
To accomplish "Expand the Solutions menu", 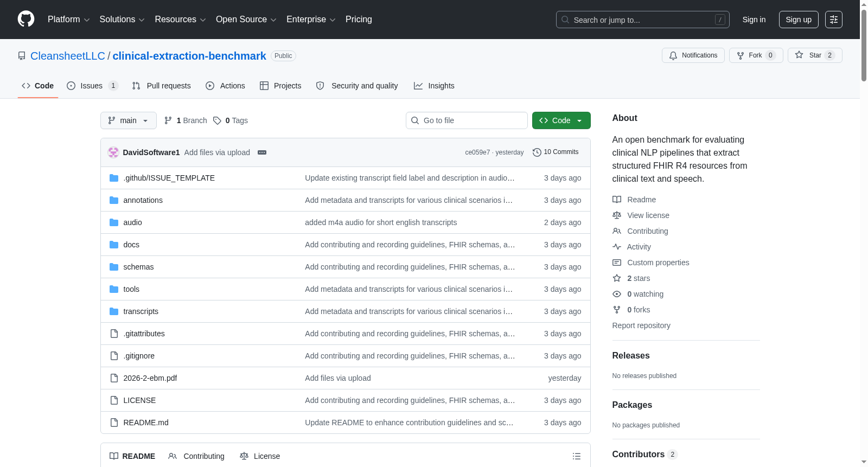I will pos(122,20).
